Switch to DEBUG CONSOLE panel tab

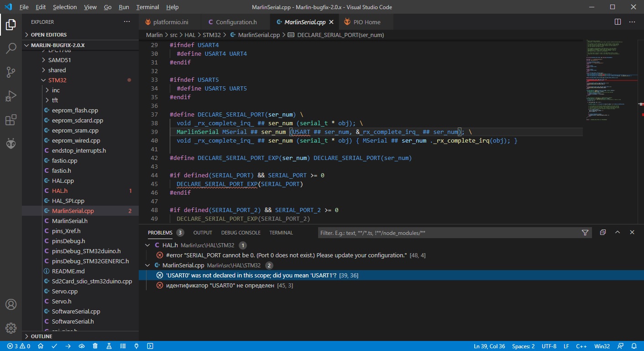tap(241, 233)
